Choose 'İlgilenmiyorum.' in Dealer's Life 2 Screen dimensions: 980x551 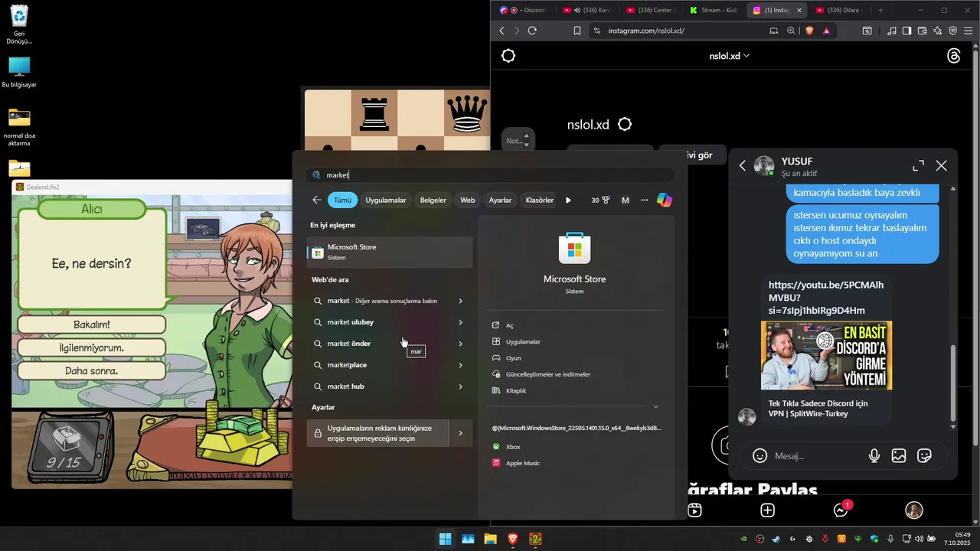tap(91, 347)
